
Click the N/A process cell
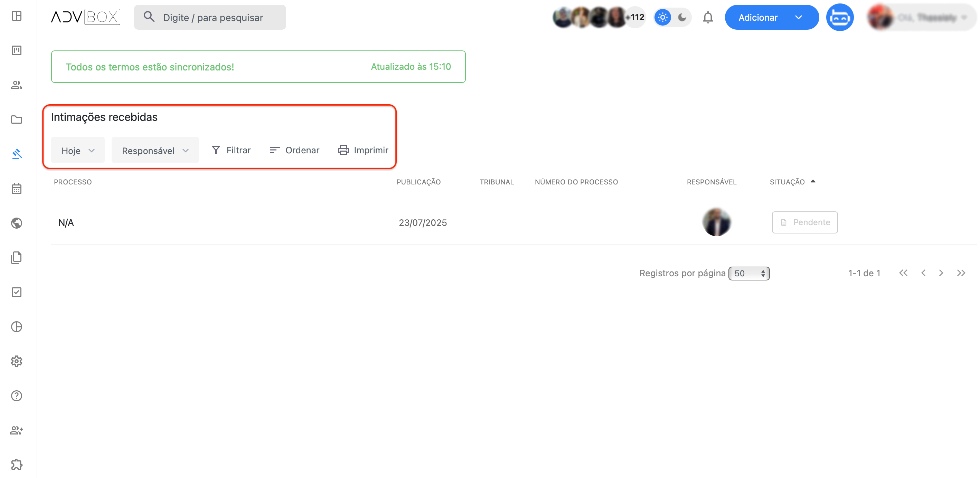66,223
